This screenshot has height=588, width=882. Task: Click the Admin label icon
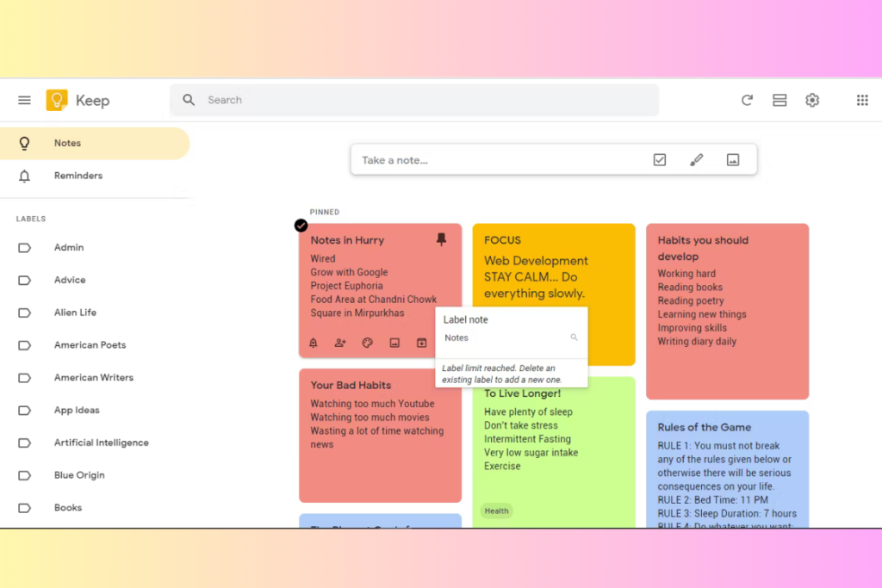click(24, 248)
